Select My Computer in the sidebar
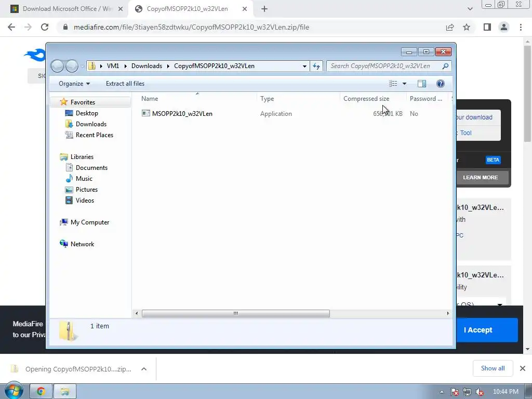The image size is (532, 399). pyautogui.click(x=89, y=222)
